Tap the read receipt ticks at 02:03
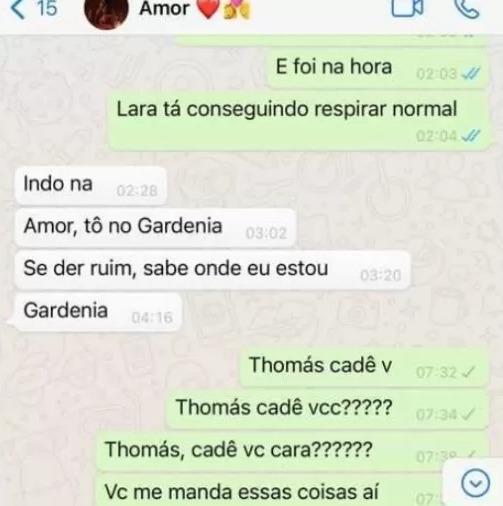Viewport: 503px width, 506px height. (x=471, y=74)
